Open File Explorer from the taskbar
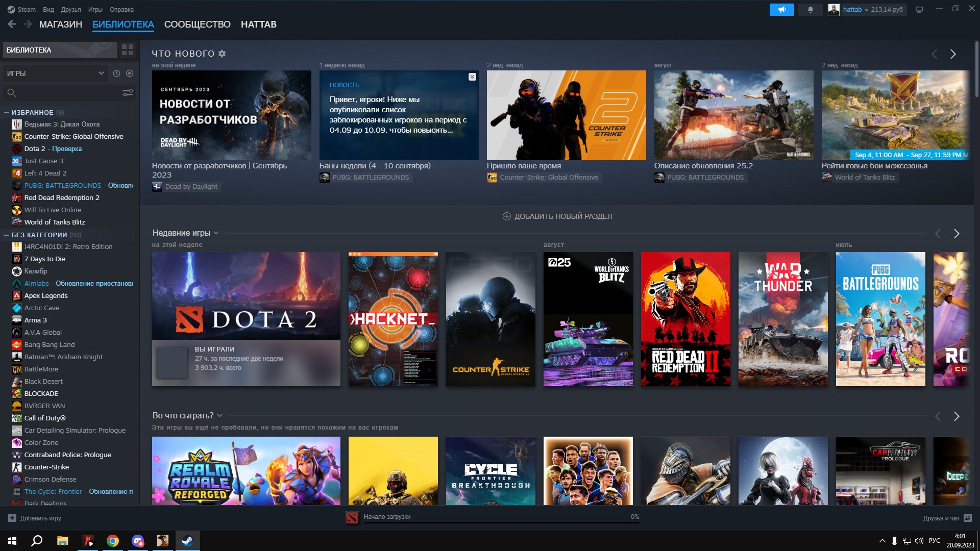The image size is (980, 551). point(62,541)
